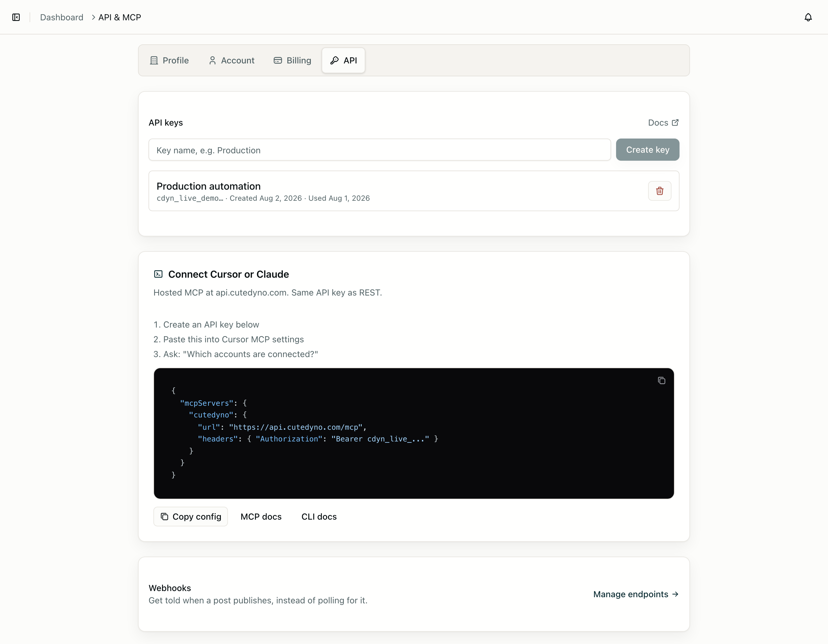Open the API Docs link
The height and width of the screenshot is (644, 828).
point(663,123)
